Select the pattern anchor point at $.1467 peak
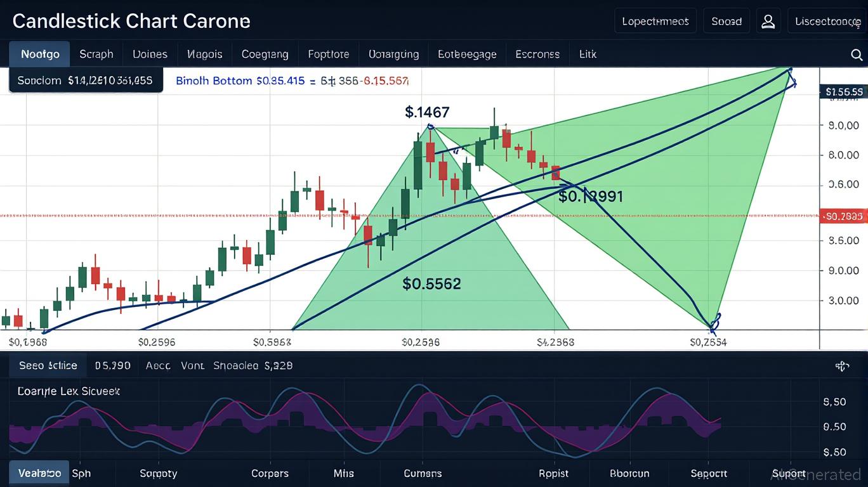Screen dimensions: 868x487 (431, 127)
